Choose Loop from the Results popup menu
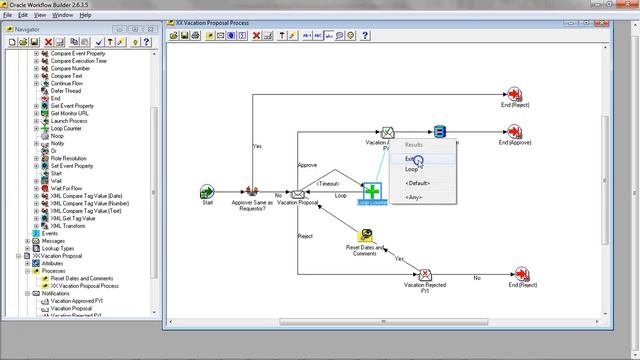Image resolution: width=640 pixels, height=360 pixels. click(x=423, y=169)
